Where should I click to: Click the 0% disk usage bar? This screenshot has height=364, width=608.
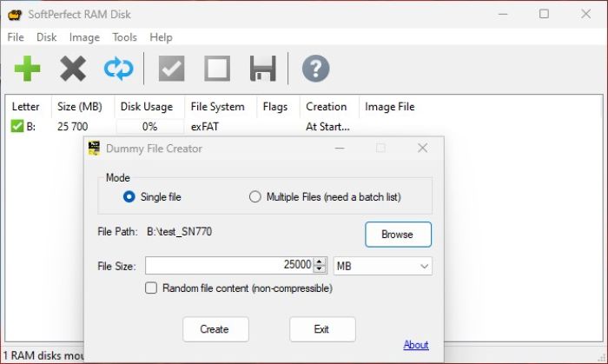tap(149, 126)
